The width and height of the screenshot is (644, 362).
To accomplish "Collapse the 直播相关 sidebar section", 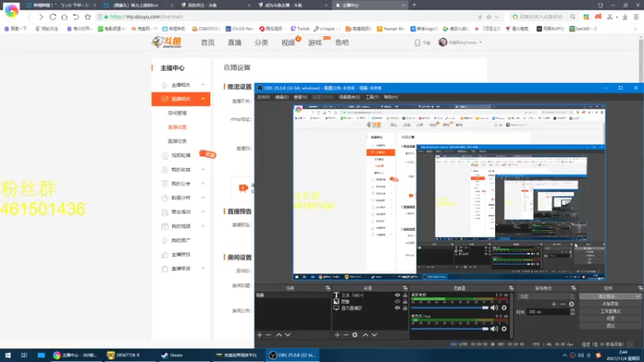I will 203,99.
